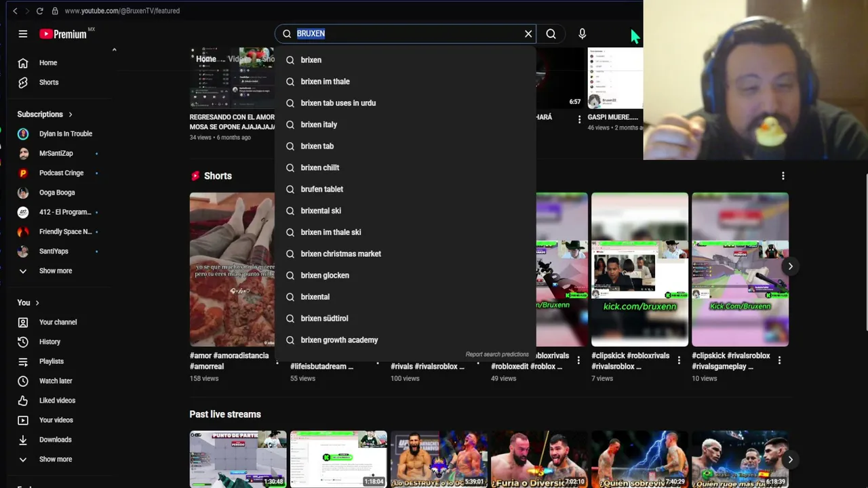Expand the You section
The image size is (868, 488).
pyautogui.click(x=28, y=303)
